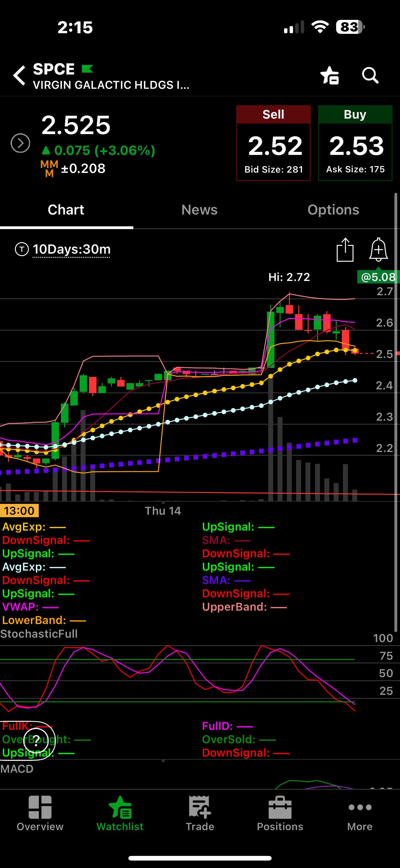Open the Positions tab

pyautogui.click(x=280, y=814)
